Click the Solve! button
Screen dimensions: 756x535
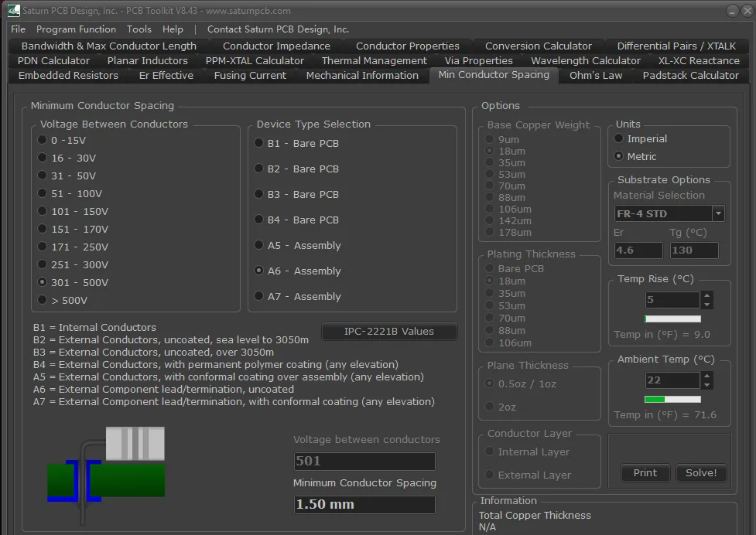pos(701,473)
